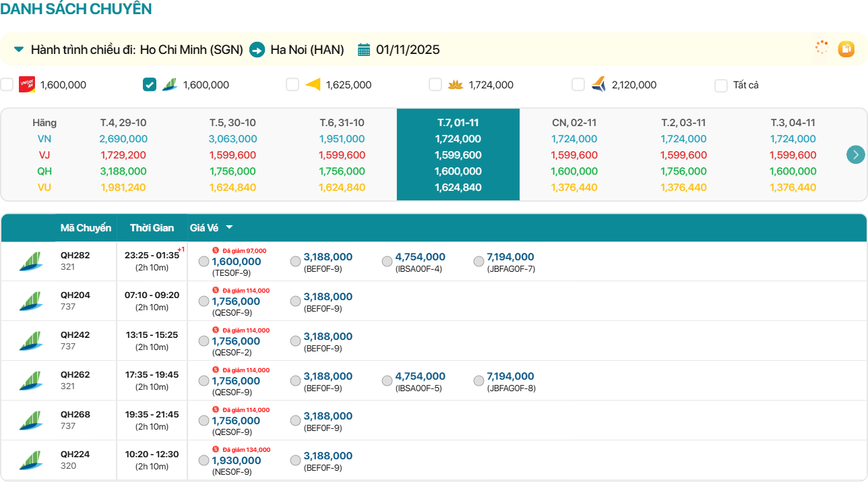Click the Vietnam Airlines lotus logo filter
This screenshot has height=493, width=868.
click(x=456, y=85)
